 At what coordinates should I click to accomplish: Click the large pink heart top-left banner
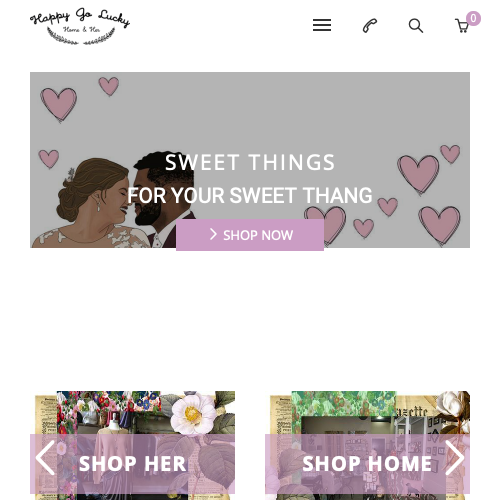coord(59,104)
